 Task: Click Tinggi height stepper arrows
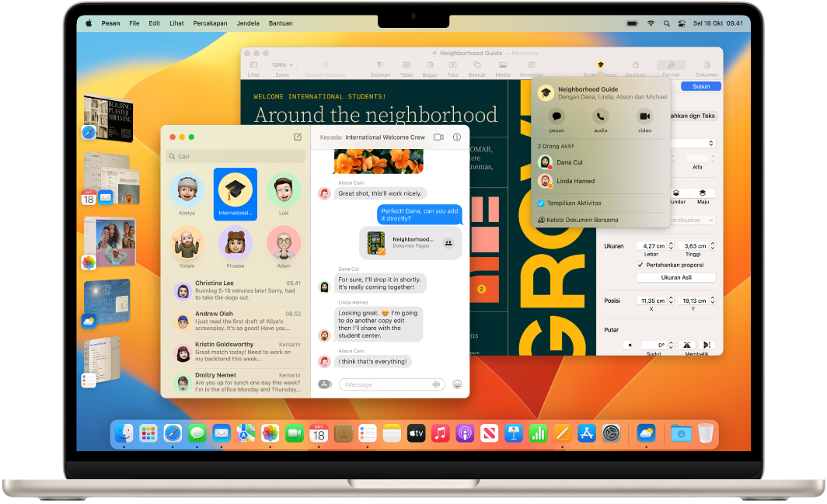coord(713,245)
